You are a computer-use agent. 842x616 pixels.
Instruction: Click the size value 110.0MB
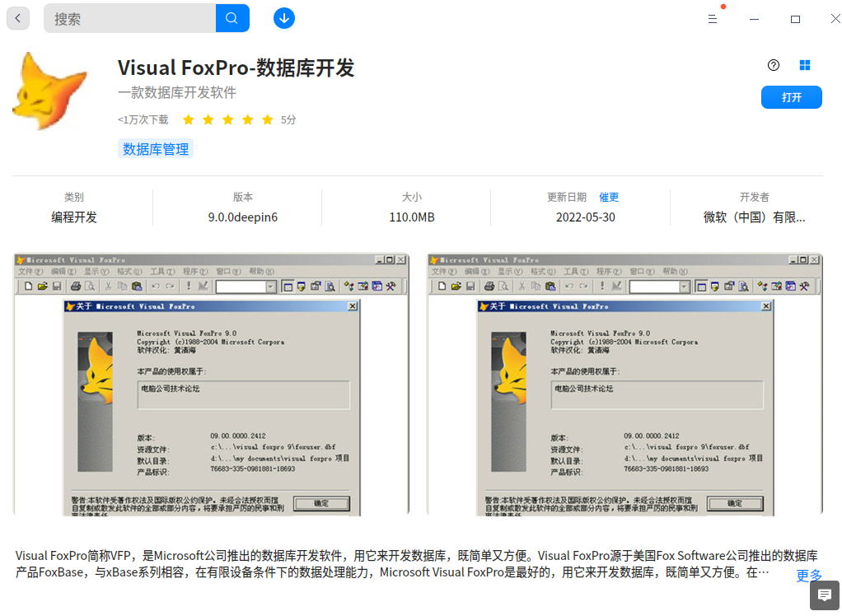(x=412, y=217)
